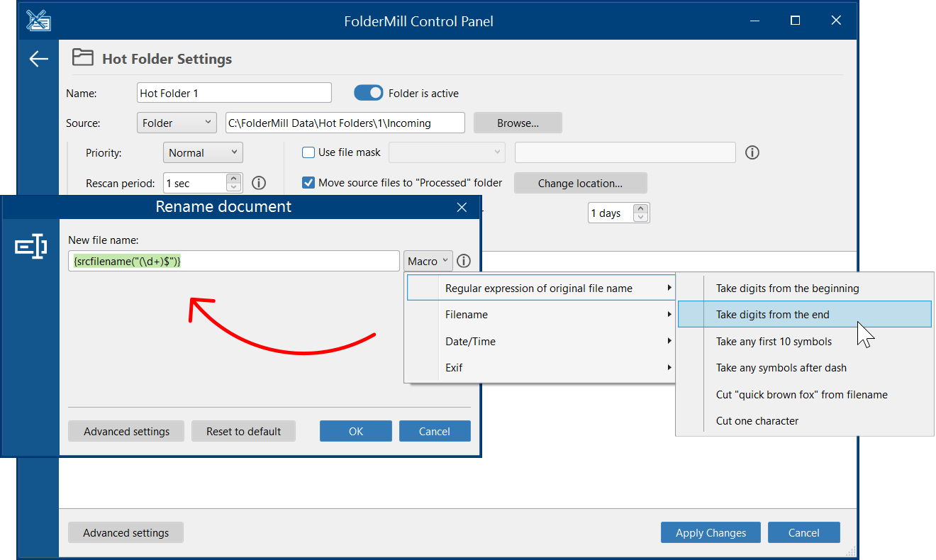The height and width of the screenshot is (560, 936).
Task: Click the Browse... button
Action: (518, 123)
